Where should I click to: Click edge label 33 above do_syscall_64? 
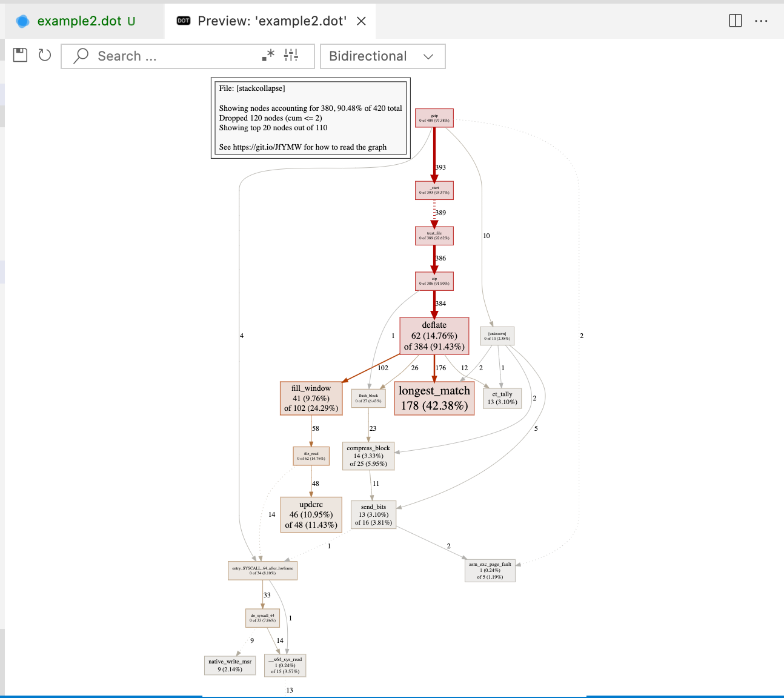[x=267, y=595]
